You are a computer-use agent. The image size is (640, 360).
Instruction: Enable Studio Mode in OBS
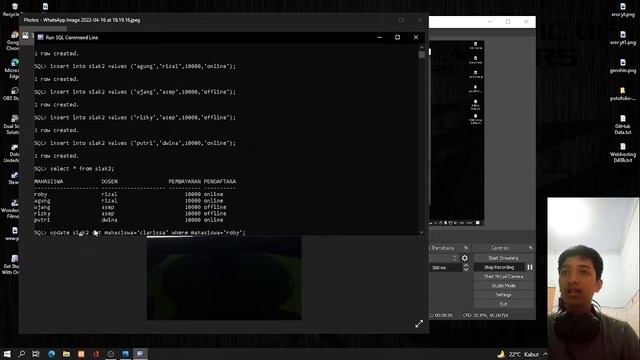click(503, 286)
